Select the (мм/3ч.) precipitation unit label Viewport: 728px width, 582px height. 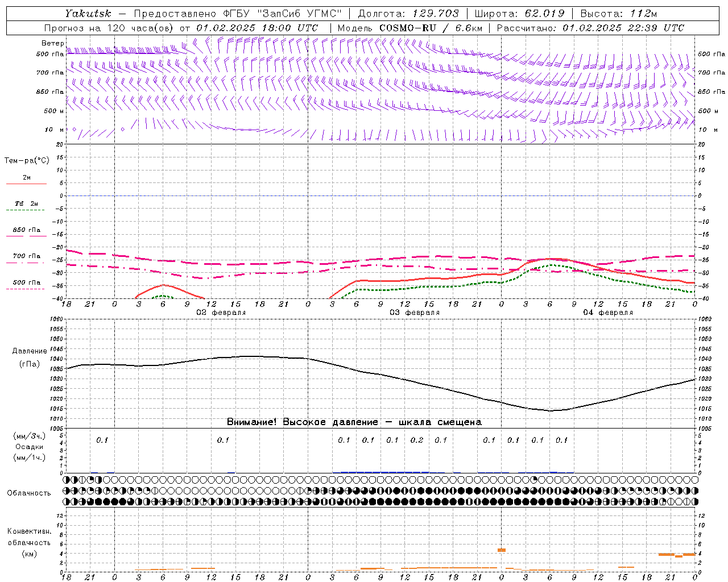tap(30, 436)
